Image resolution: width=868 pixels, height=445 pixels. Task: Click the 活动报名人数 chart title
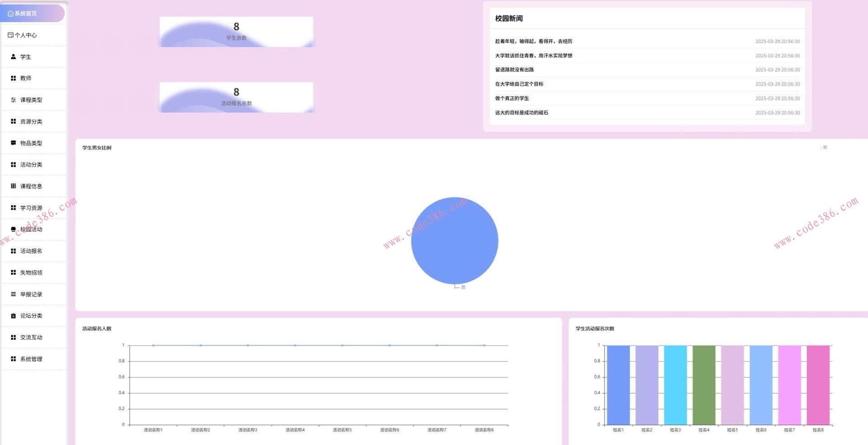97,329
